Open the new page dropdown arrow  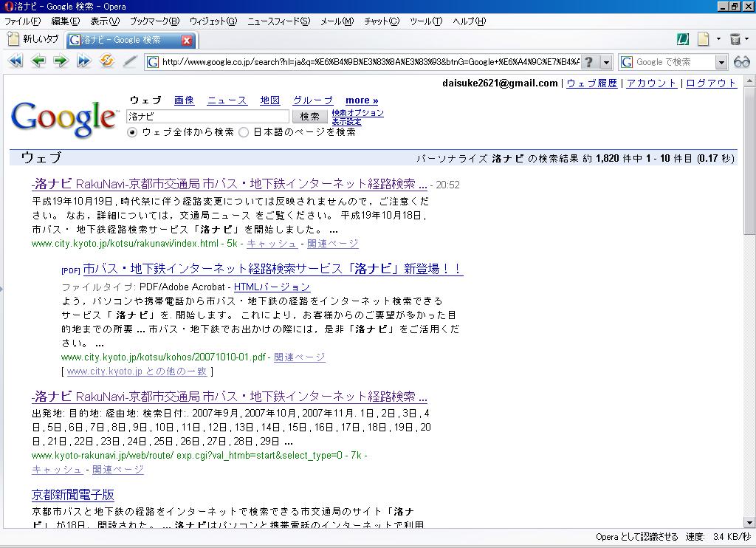[718, 39]
